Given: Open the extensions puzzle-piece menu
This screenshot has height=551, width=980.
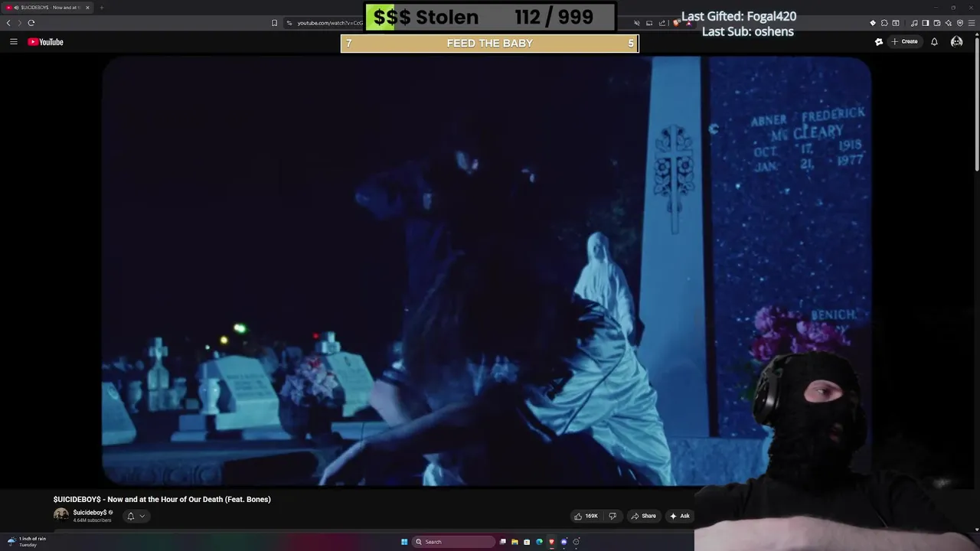Looking at the screenshot, I should pos(884,23).
